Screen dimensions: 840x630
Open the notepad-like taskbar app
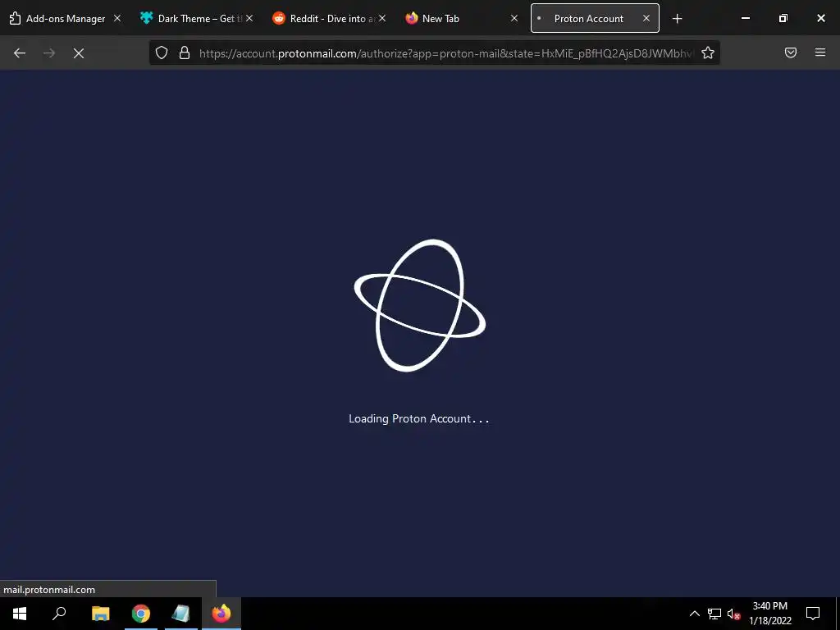pos(181,614)
